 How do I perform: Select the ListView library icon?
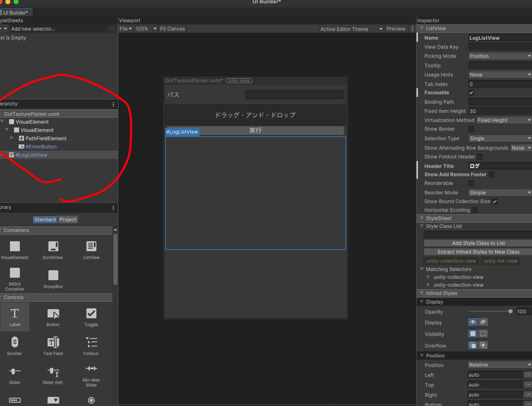pos(91,246)
